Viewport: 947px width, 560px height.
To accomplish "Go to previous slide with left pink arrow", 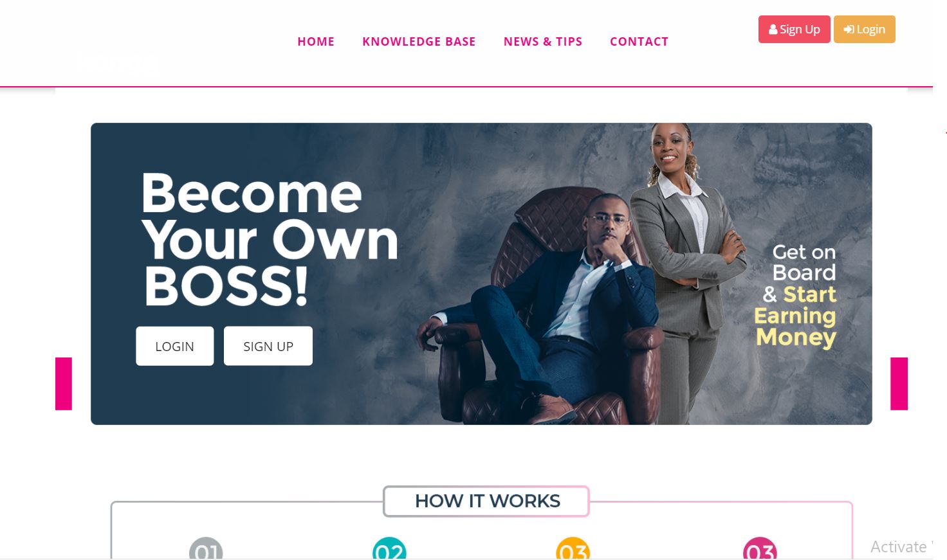I will tap(64, 384).
